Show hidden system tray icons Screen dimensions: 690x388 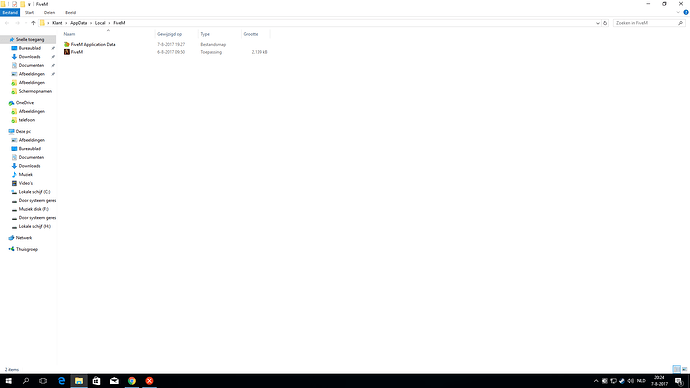[596, 381]
